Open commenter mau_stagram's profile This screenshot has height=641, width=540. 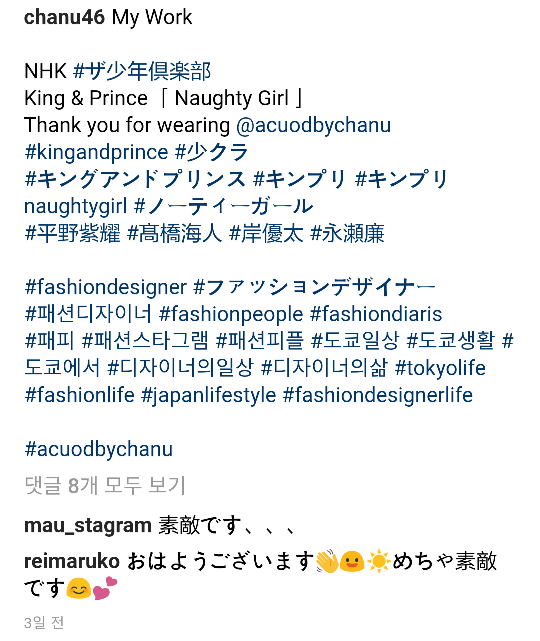88,526
